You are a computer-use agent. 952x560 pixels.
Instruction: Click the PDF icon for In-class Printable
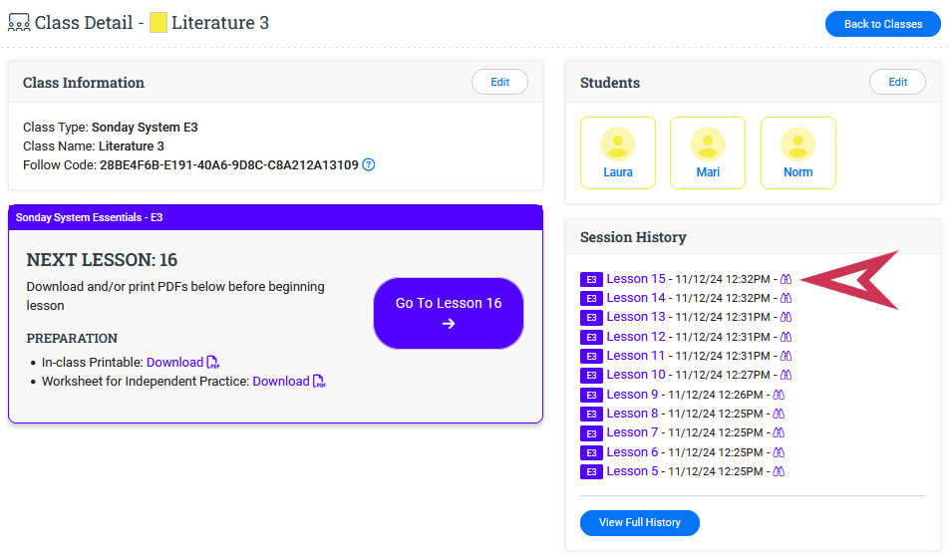pos(212,363)
